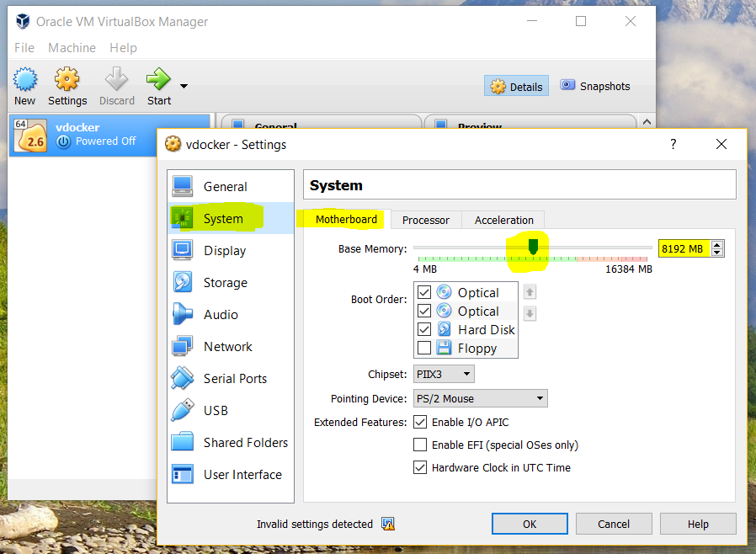The width and height of the screenshot is (756, 554).
Task: Open the Storage settings category
Action: (231, 283)
